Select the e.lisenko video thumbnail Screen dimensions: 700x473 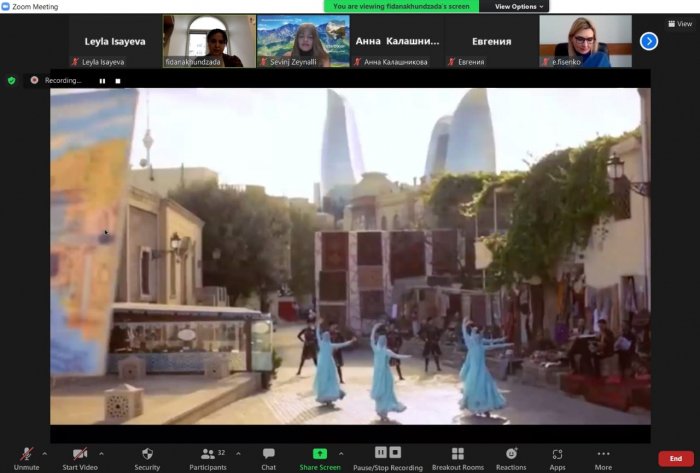point(585,41)
